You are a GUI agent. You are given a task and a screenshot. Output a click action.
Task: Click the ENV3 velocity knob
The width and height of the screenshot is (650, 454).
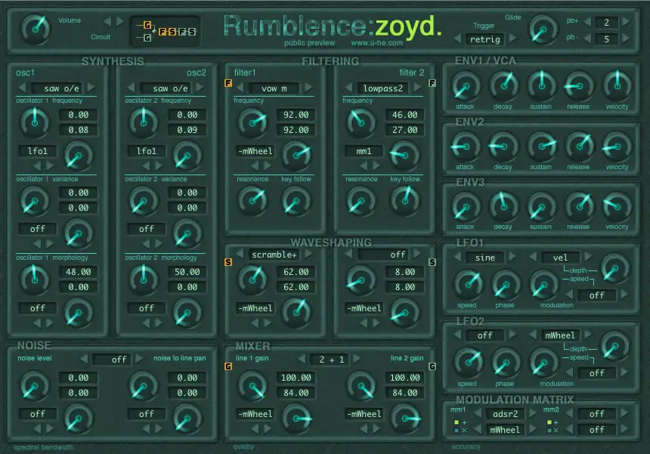(616, 207)
